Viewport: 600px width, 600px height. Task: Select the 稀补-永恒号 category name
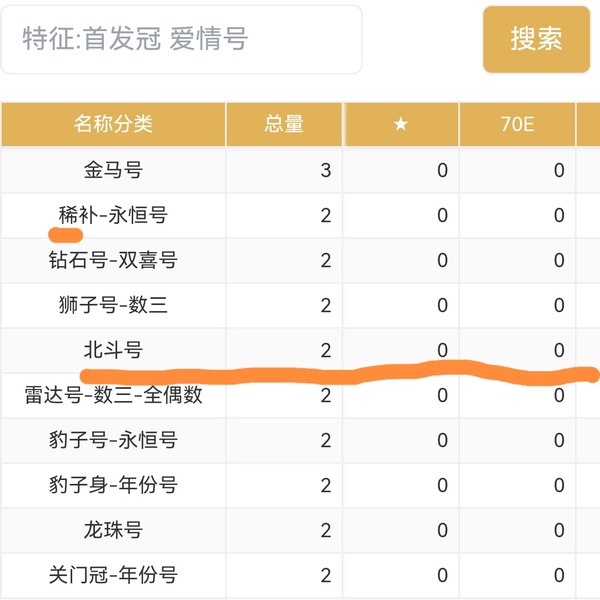(113, 215)
